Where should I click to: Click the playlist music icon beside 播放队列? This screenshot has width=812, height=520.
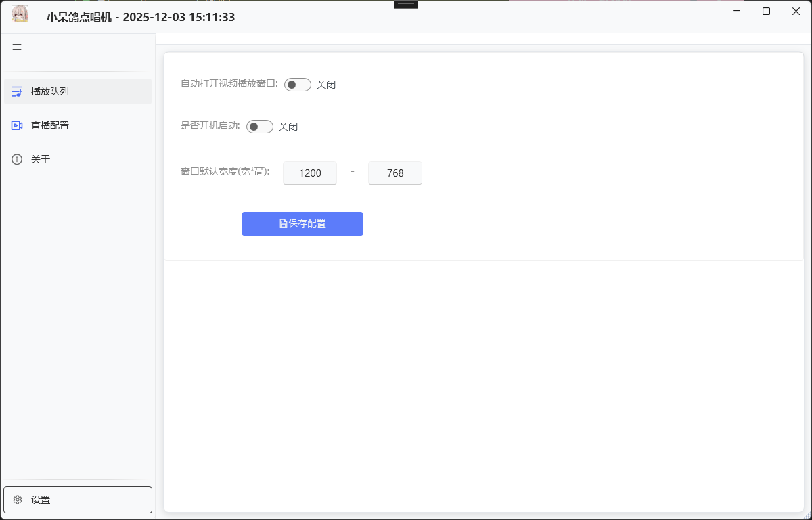pyautogui.click(x=17, y=91)
